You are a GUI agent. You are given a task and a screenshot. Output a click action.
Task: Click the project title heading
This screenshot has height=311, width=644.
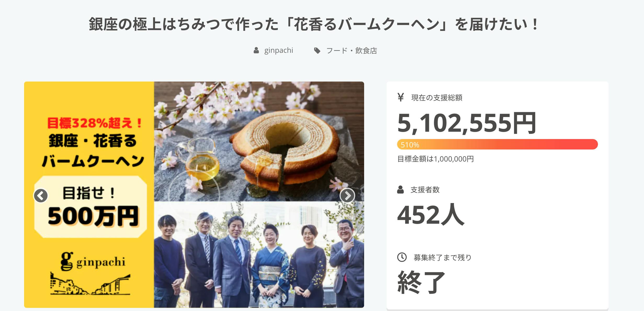(x=314, y=24)
